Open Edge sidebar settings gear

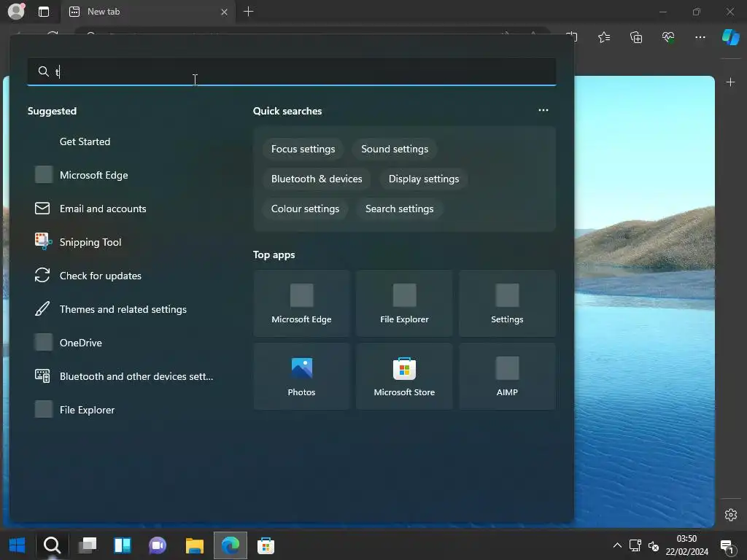731,515
